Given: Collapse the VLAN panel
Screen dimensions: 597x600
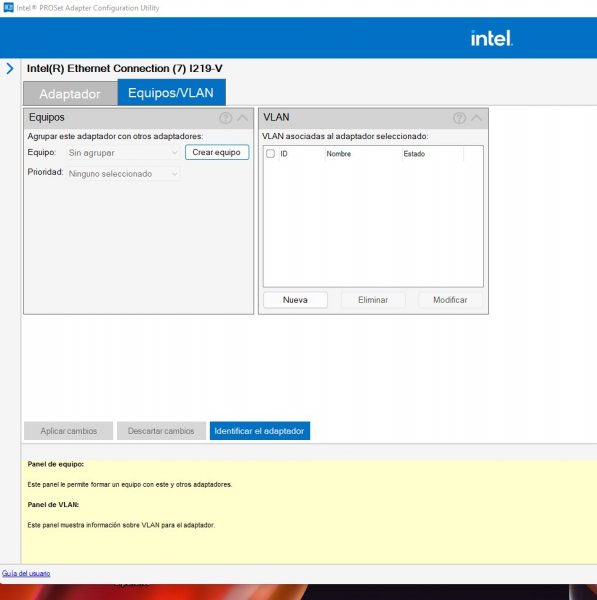Looking at the screenshot, I should click(x=476, y=118).
